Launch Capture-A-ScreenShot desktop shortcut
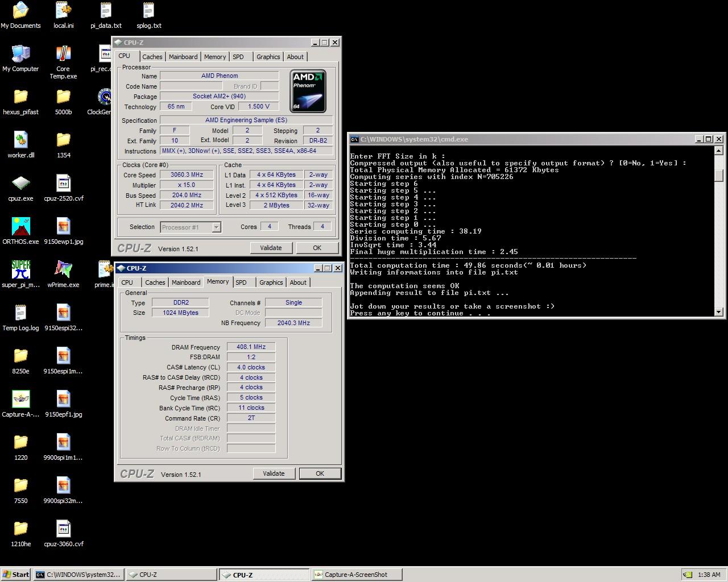 coord(20,404)
